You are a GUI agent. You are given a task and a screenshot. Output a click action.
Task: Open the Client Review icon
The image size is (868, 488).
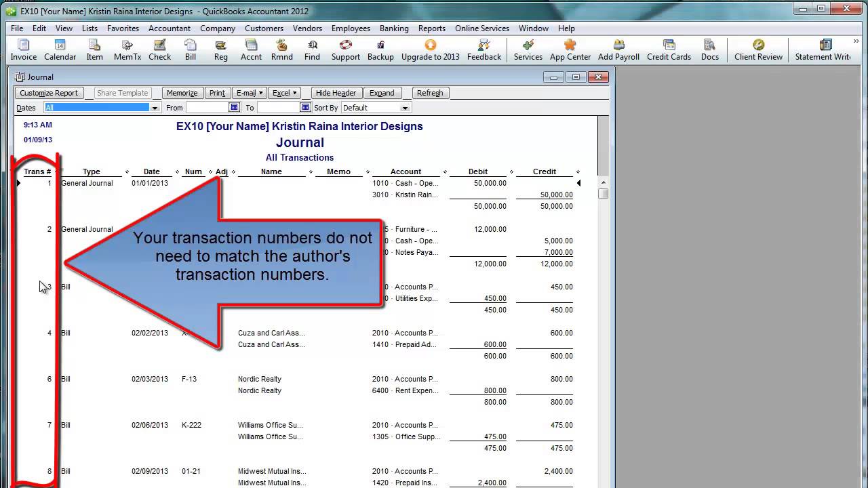(758, 50)
